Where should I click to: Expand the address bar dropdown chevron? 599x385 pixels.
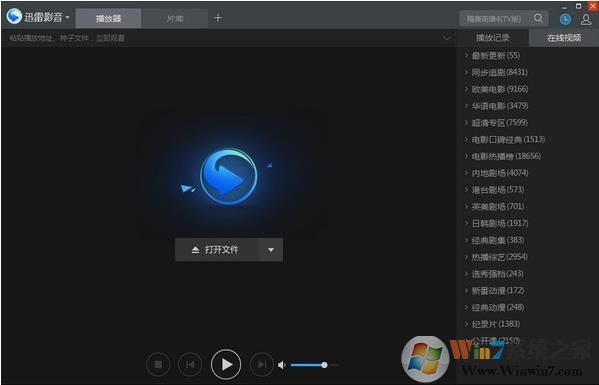point(447,38)
